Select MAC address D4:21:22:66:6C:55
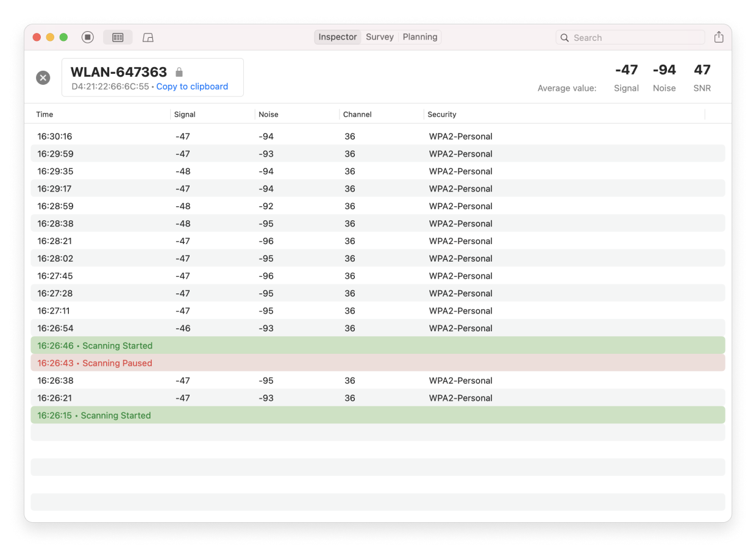The image size is (756, 549). coord(110,87)
